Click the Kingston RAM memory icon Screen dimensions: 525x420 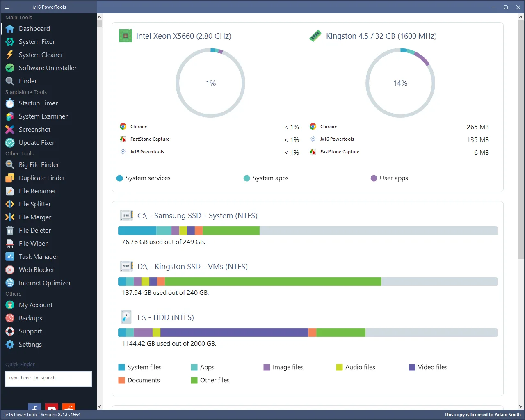[315, 36]
